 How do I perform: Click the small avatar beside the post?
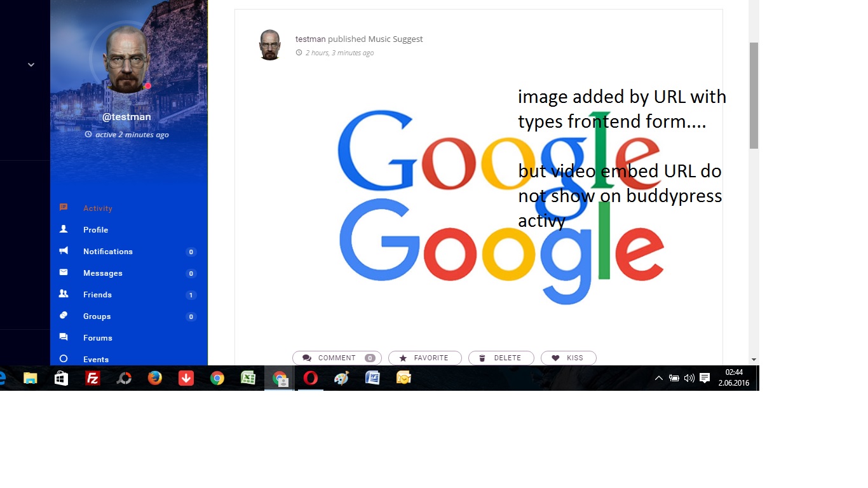(x=270, y=44)
